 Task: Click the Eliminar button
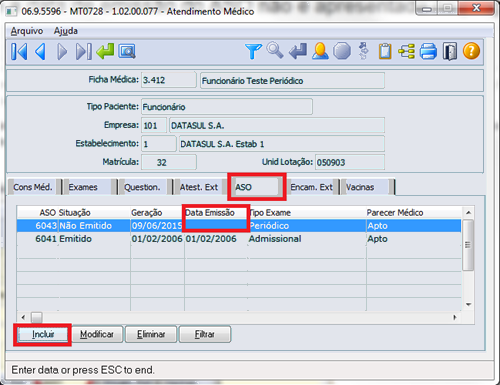click(151, 334)
